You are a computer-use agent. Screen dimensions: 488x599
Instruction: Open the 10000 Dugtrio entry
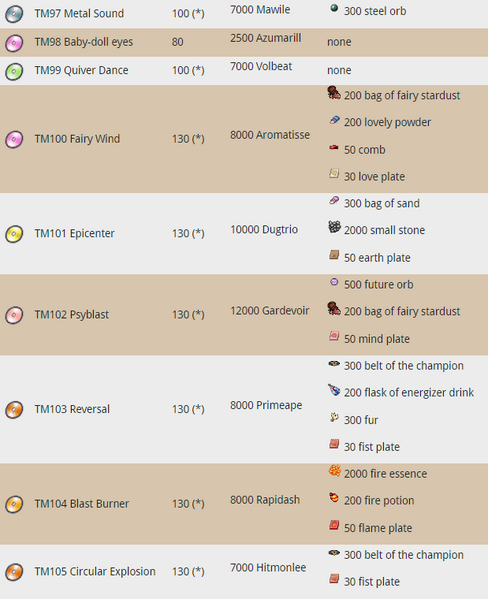click(264, 230)
